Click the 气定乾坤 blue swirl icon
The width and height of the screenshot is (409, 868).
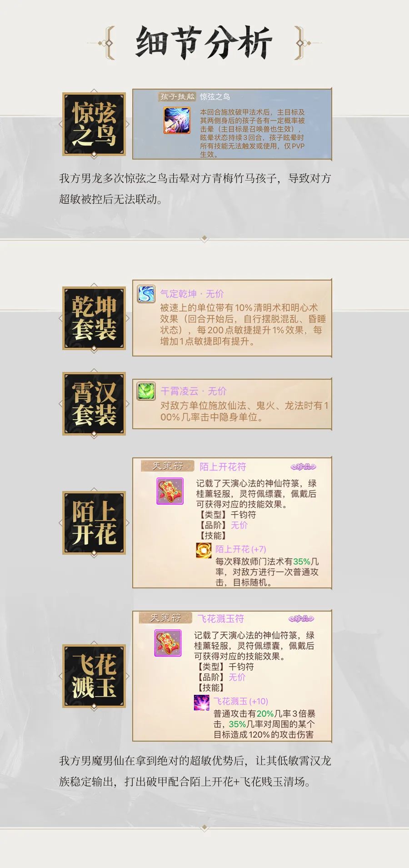(146, 294)
